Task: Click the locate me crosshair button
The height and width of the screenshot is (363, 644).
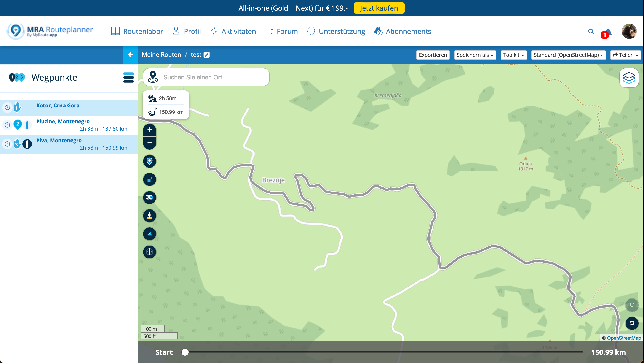Action: click(x=150, y=252)
